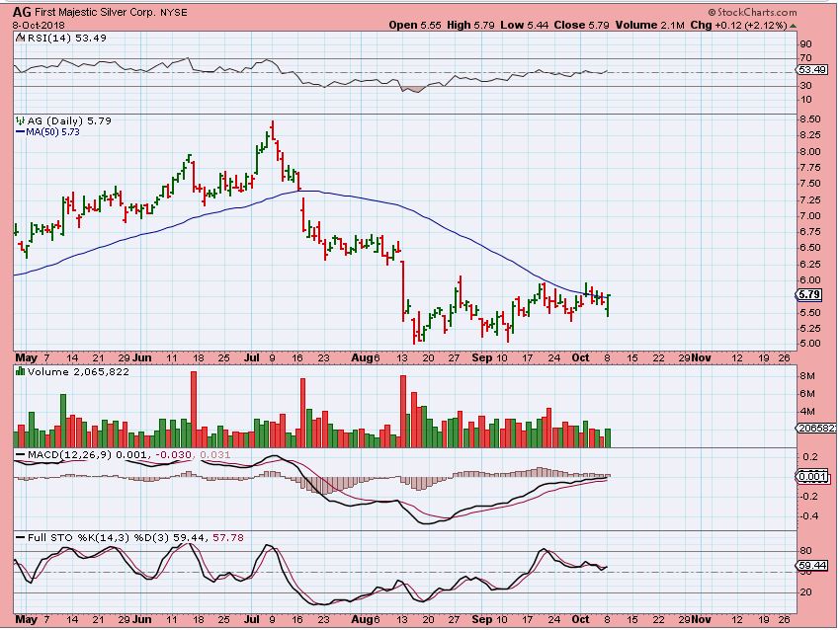The height and width of the screenshot is (630, 840).
Task: Click the small RSI indicator icon
Action: pos(21,38)
